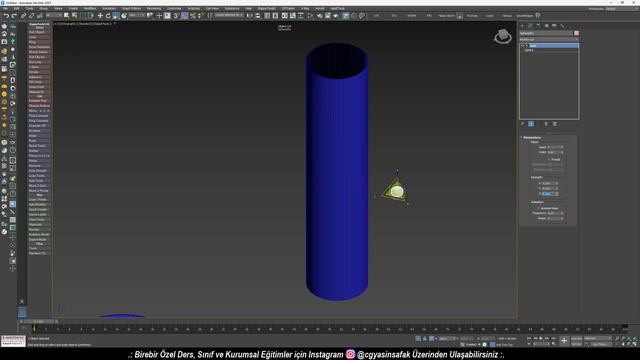Image resolution: width=640 pixels, height=360 pixels.
Task: Click the Go to Start playback button
Action: point(529,338)
